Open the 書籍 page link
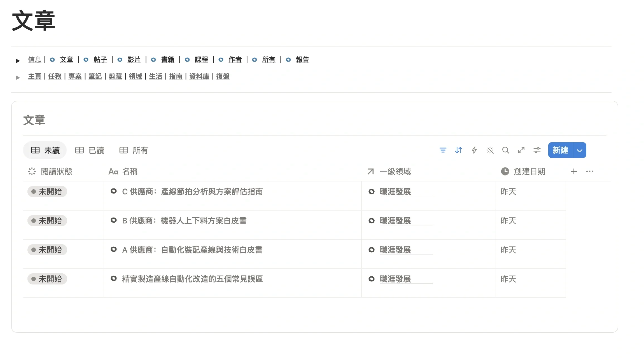This screenshot has width=644, height=364. click(168, 60)
